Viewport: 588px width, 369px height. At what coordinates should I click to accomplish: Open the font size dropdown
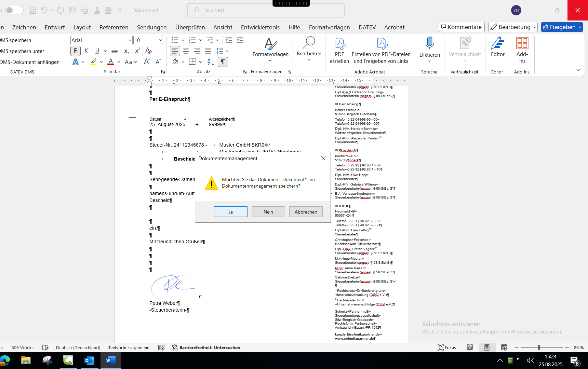pyautogui.click(x=160, y=40)
